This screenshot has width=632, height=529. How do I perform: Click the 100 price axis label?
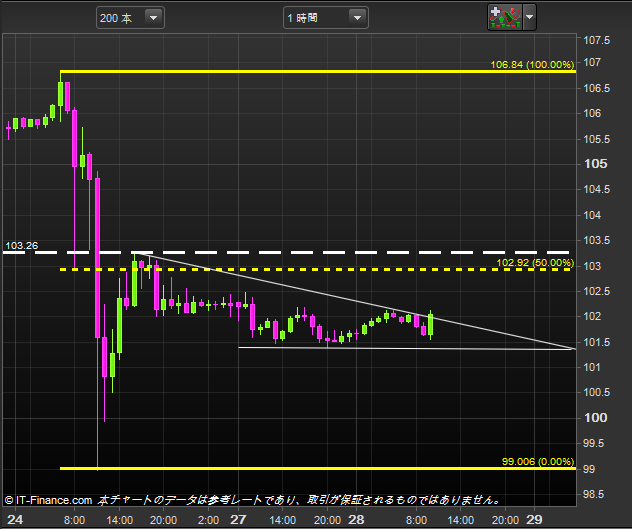[x=596, y=418]
